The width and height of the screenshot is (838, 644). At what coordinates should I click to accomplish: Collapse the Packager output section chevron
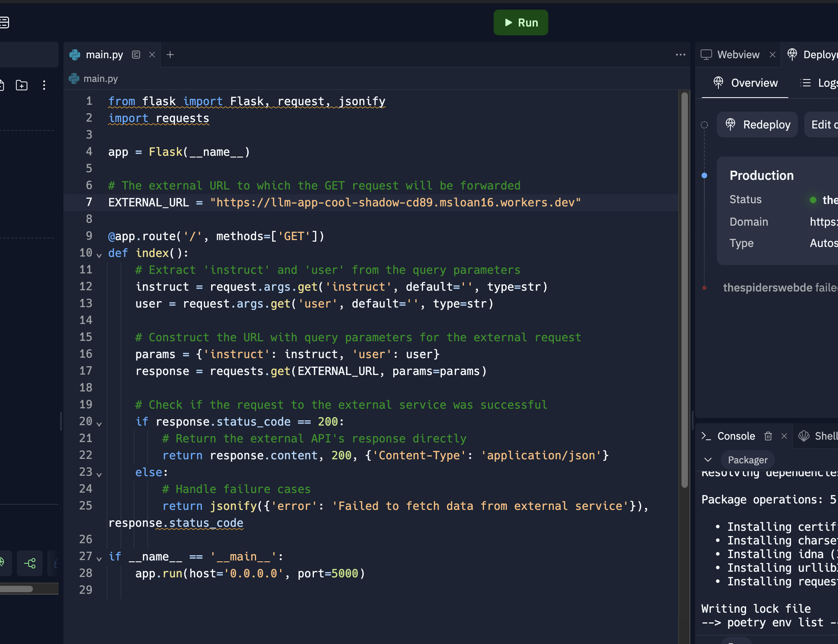(x=708, y=460)
